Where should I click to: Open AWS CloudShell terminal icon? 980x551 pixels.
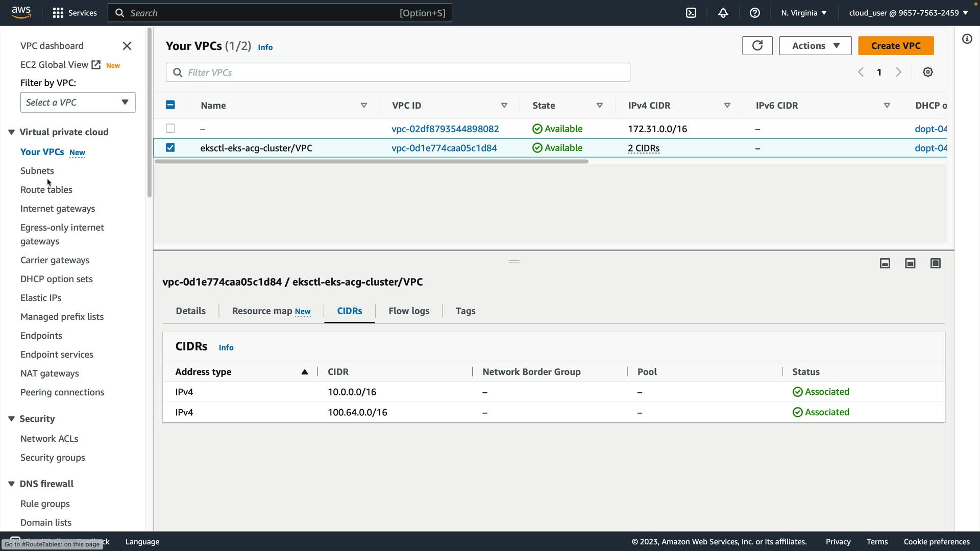click(x=691, y=13)
